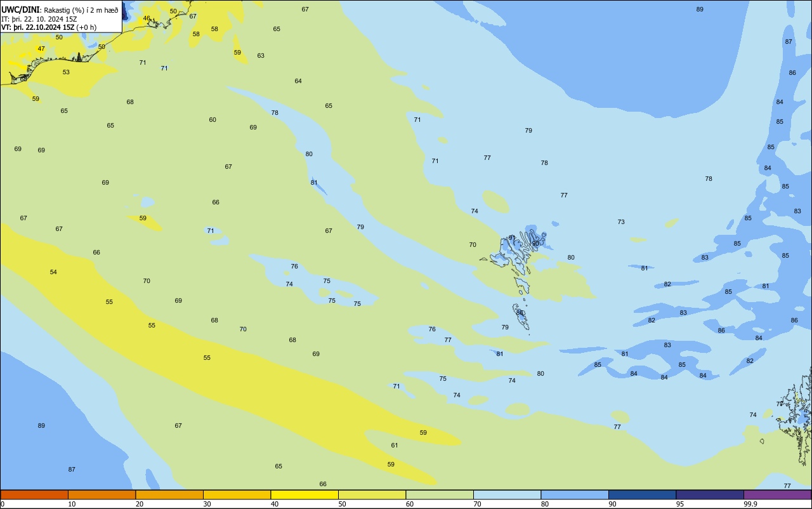This screenshot has width=812, height=509.
Task: Click the pale blue 70–80 legend segment
Action: pos(507,494)
